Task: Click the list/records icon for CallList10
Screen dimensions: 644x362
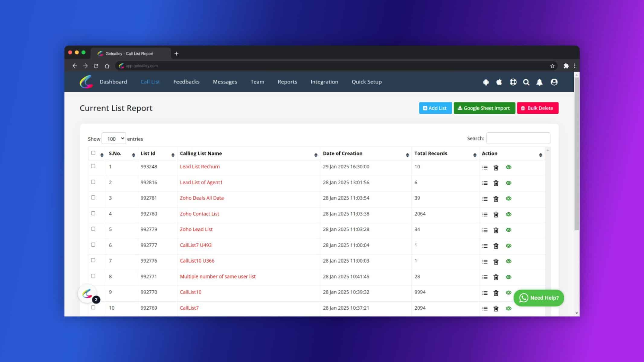Action: [485, 293]
